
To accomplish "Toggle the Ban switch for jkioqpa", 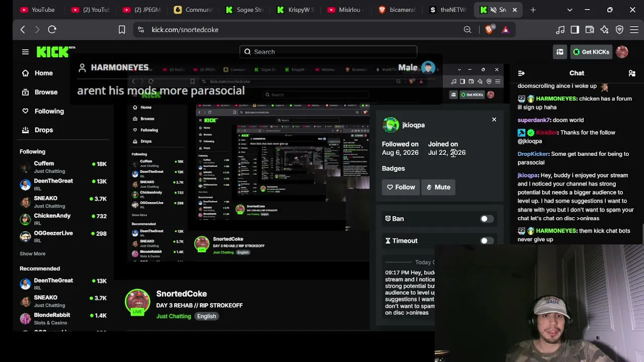I will 486,219.
